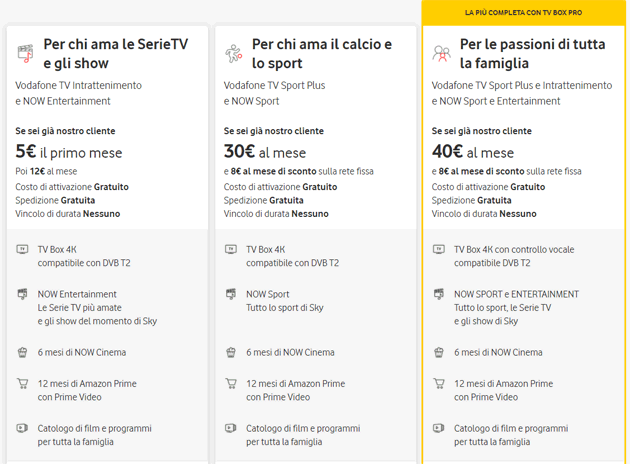Image resolution: width=630 pixels, height=464 pixels.
Task: Click the NOW SPORT e ENTERTAINMENT icon
Action: (439, 294)
